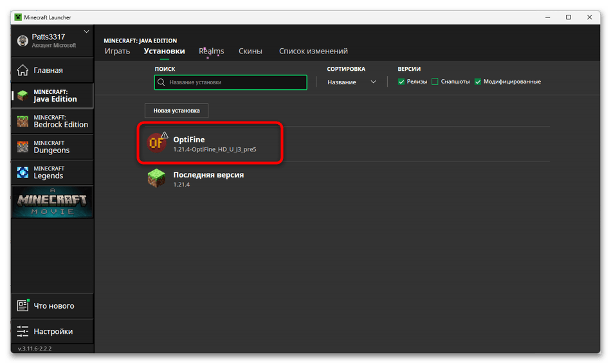
Task: Open the Скины tab
Action: click(250, 51)
